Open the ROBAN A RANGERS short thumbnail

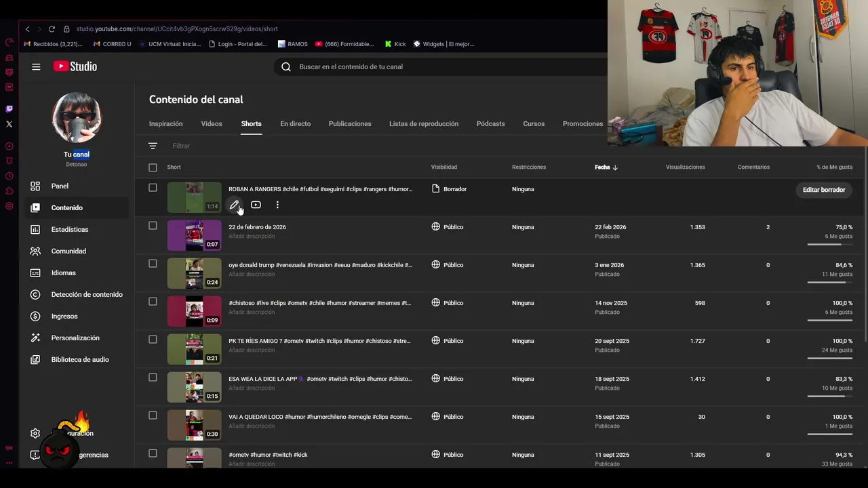tap(194, 197)
